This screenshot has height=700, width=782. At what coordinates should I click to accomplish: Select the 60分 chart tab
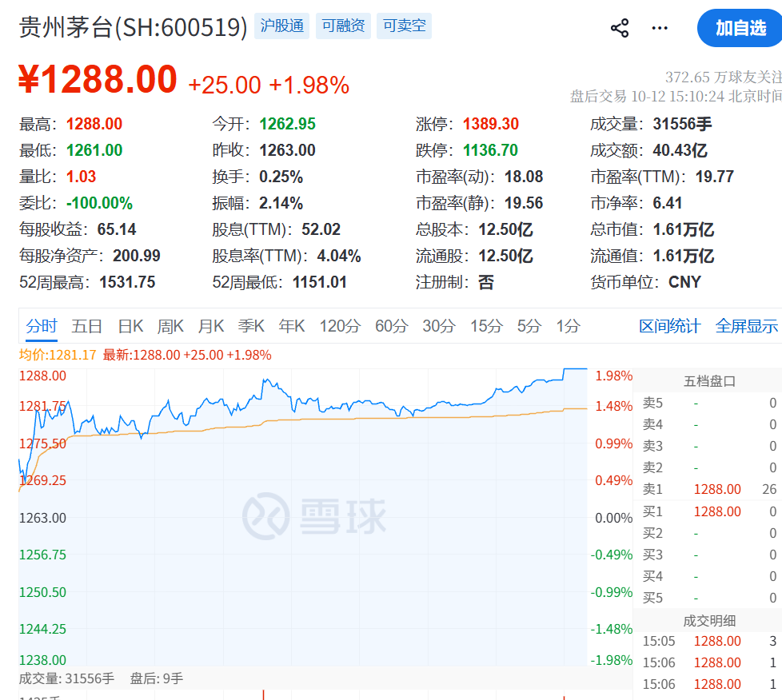click(392, 326)
